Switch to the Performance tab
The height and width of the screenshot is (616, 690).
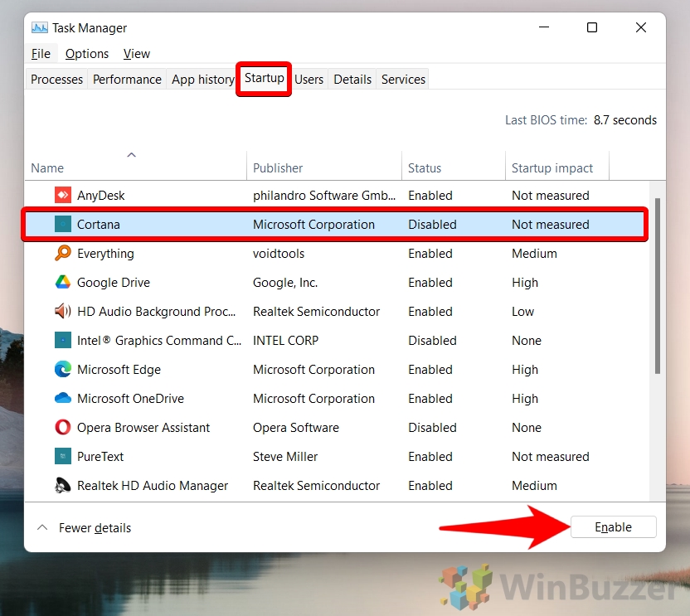(127, 80)
